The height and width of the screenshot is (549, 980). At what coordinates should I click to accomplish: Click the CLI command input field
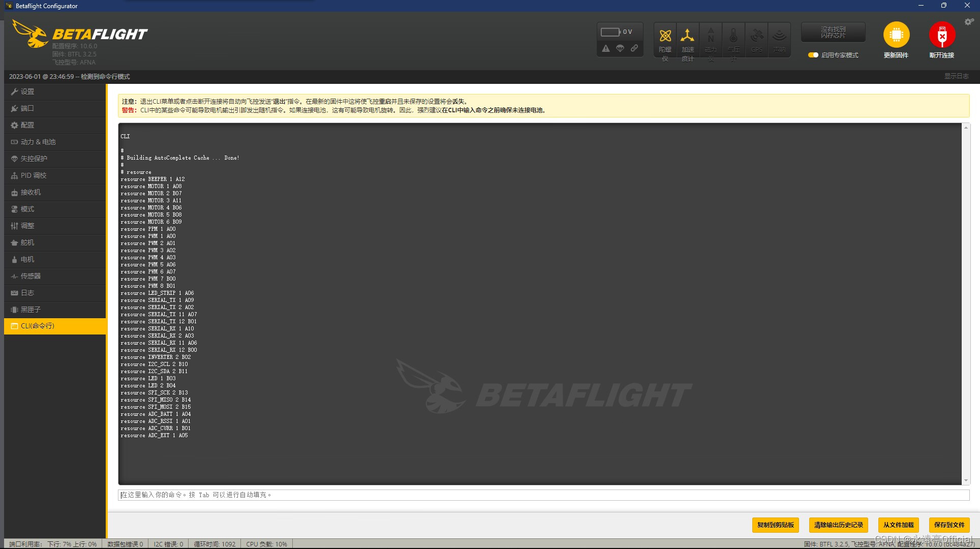coord(543,495)
